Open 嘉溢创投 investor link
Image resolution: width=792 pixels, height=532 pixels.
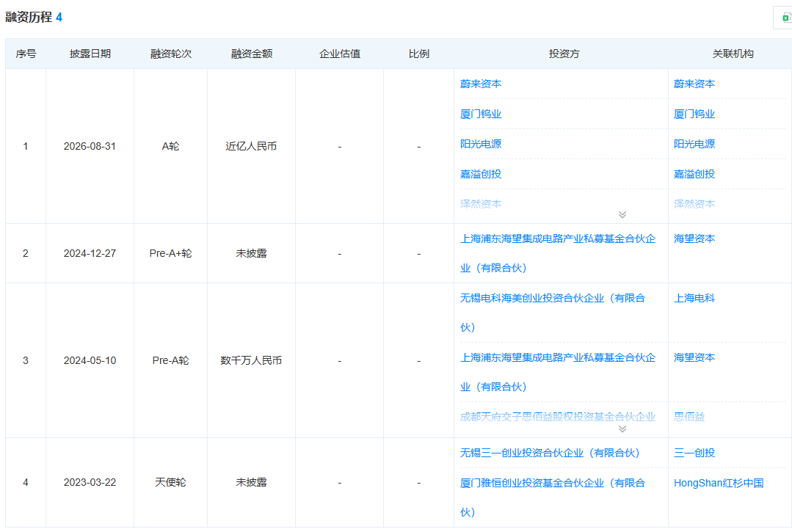coord(480,174)
